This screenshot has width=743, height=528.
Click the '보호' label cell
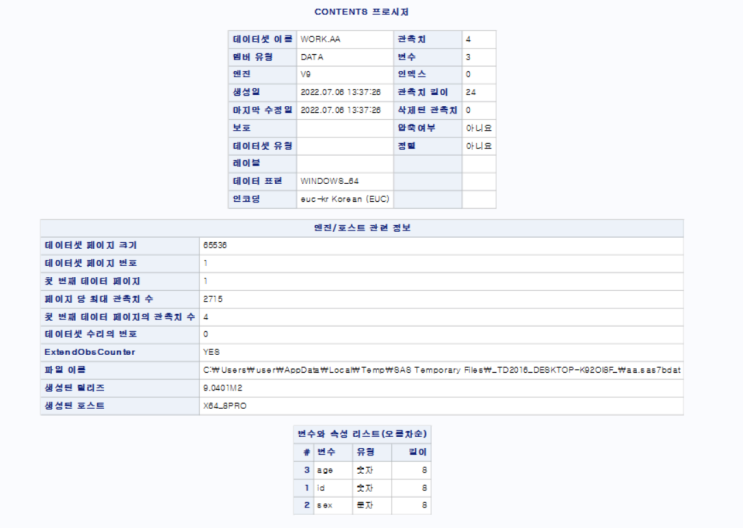pyautogui.click(x=263, y=128)
